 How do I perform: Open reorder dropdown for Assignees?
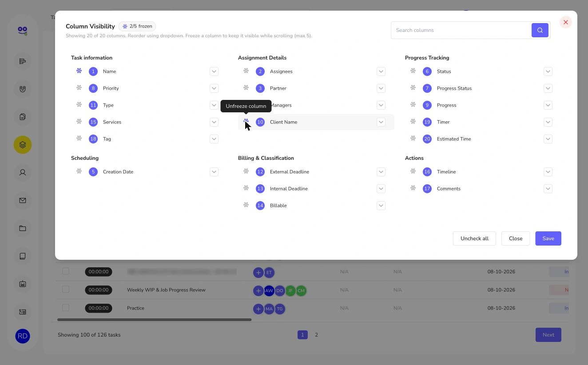point(381,71)
